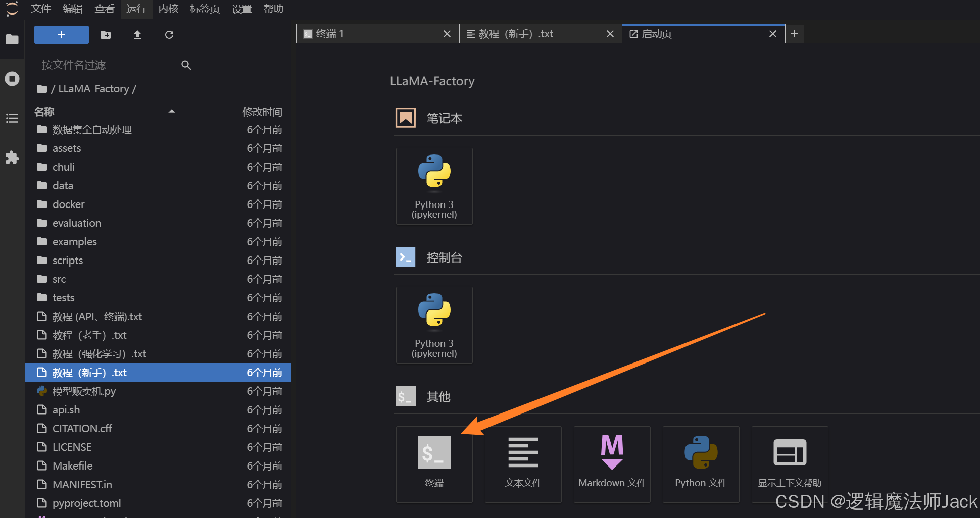Select file 教程（强化学习）.txt
980x518 pixels.
pos(158,354)
